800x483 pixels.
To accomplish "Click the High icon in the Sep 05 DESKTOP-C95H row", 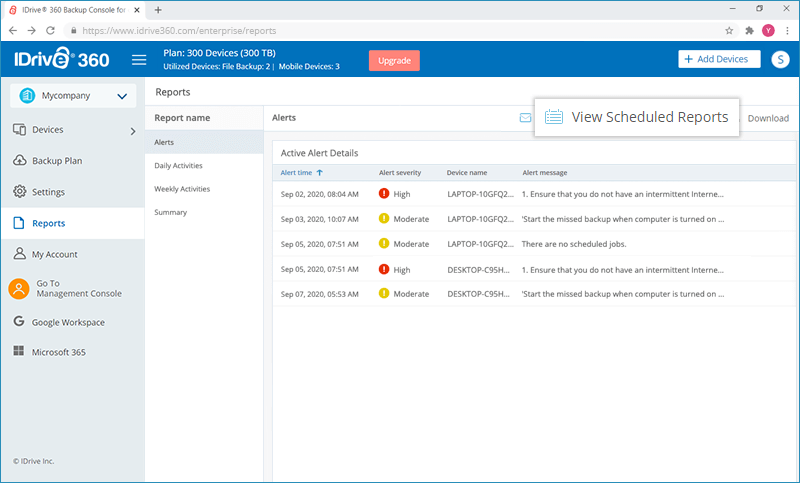I will 384,269.
